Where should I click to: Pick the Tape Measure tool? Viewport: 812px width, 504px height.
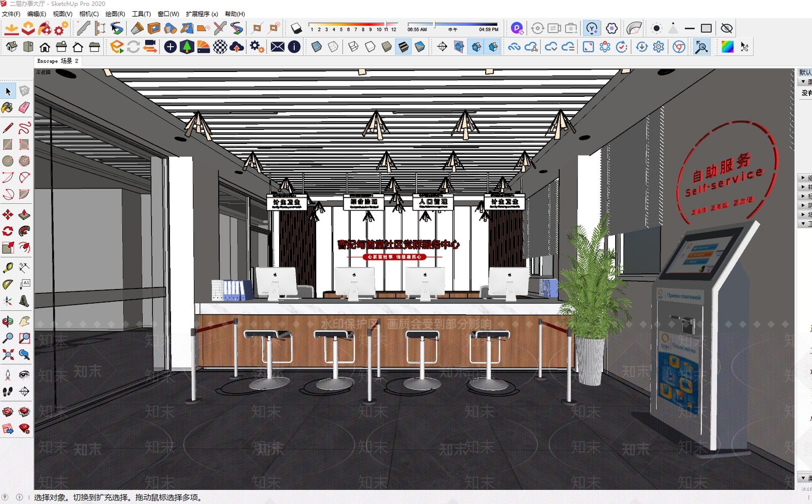coord(8,268)
